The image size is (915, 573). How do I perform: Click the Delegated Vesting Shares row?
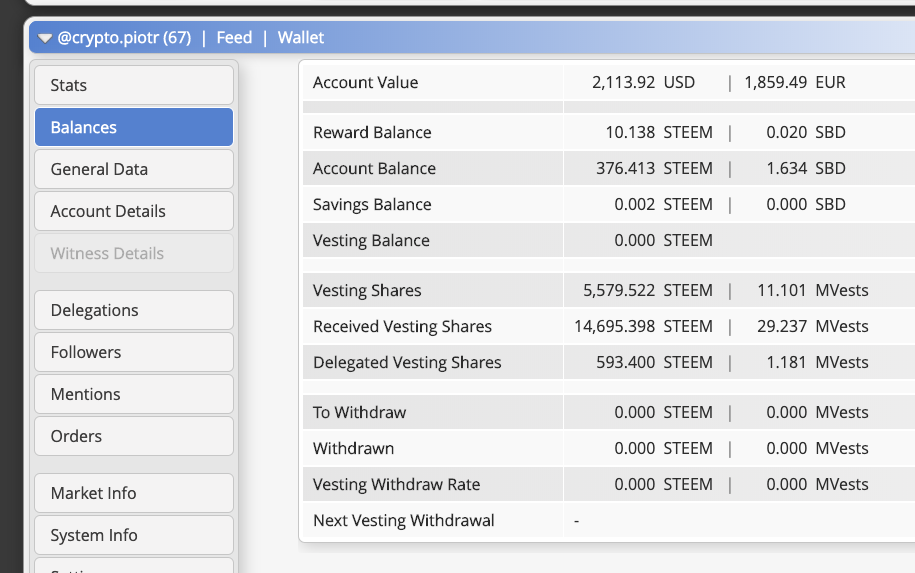tap(407, 362)
